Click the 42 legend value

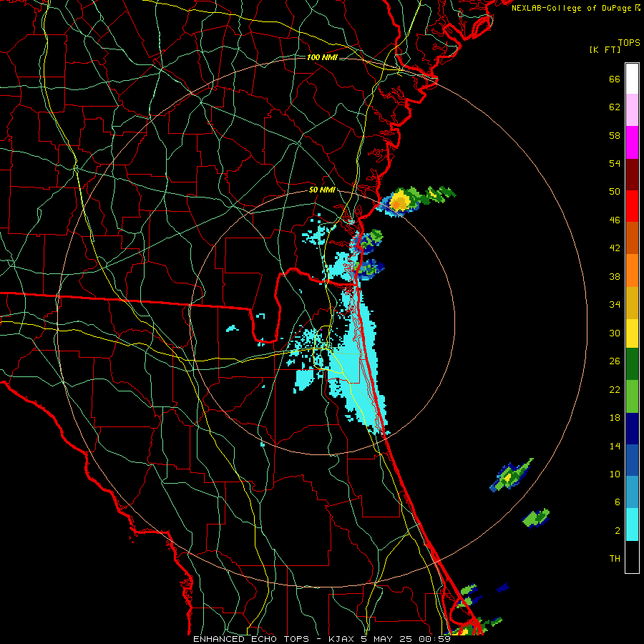(x=615, y=248)
